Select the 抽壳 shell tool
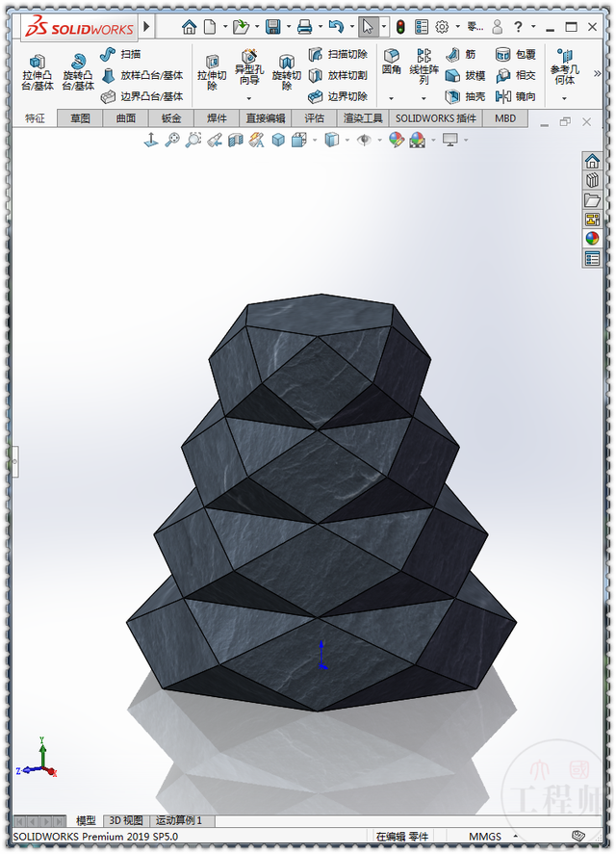Viewport: 616px width, 854px height. tap(465, 96)
